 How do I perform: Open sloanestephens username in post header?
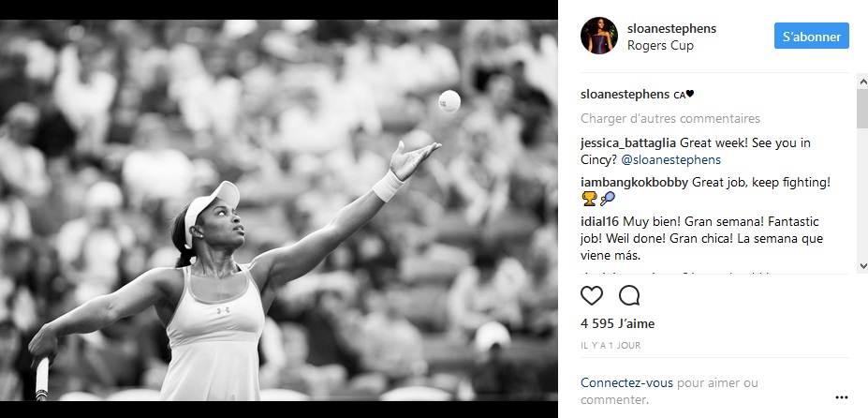click(x=671, y=28)
